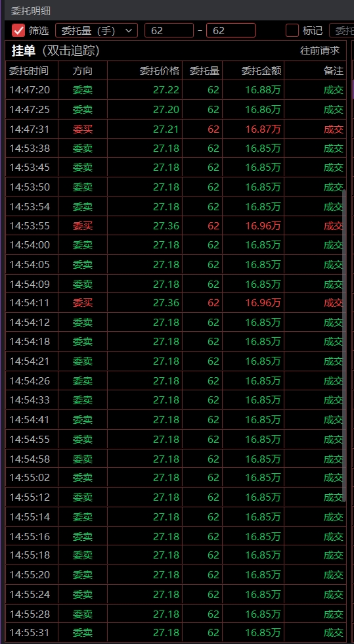Sort by 方向 column header

(x=83, y=71)
